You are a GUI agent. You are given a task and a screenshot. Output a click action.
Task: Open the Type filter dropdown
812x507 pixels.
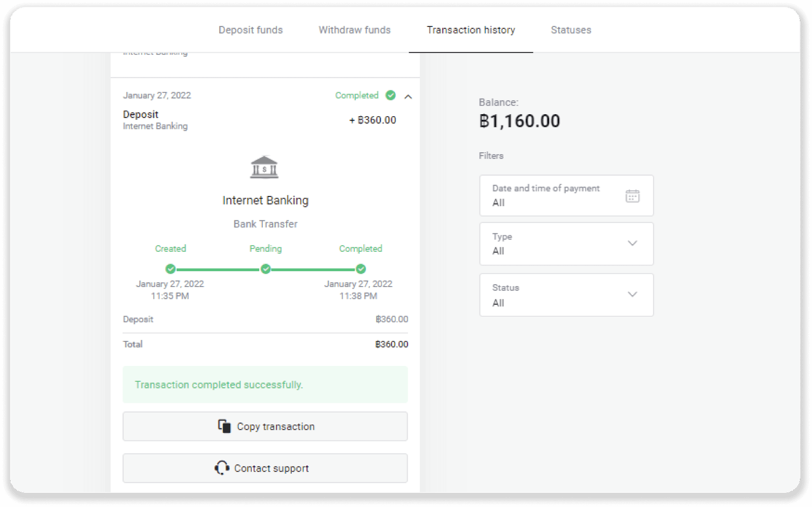(x=566, y=244)
